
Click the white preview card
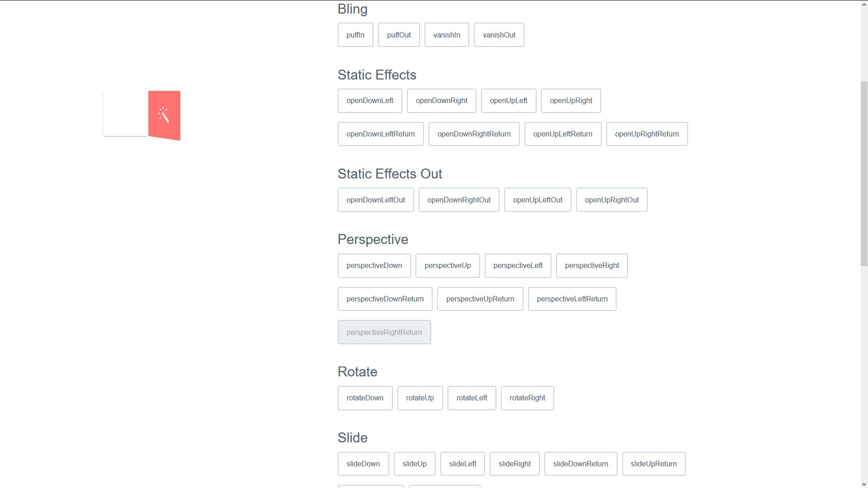(x=124, y=114)
